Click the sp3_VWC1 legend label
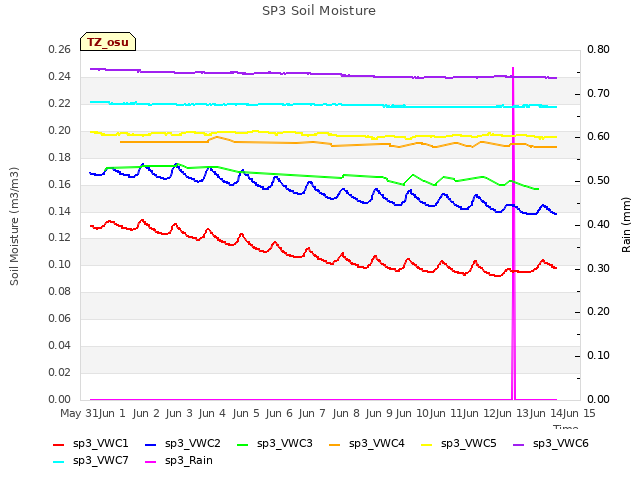Screen dimensions: 640x480 [100, 443]
